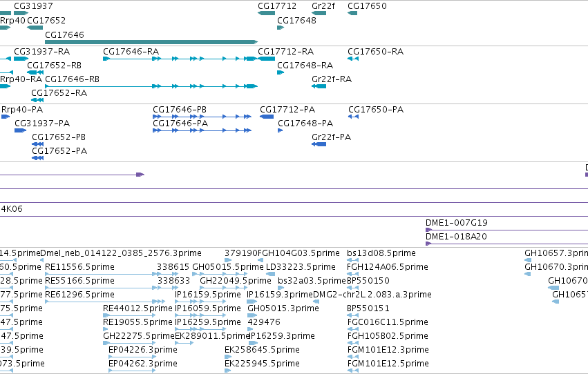The height and width of the screenshot is (374, 588).
Task: Select EST GH22049.5prime
Action: coord(223,288)
